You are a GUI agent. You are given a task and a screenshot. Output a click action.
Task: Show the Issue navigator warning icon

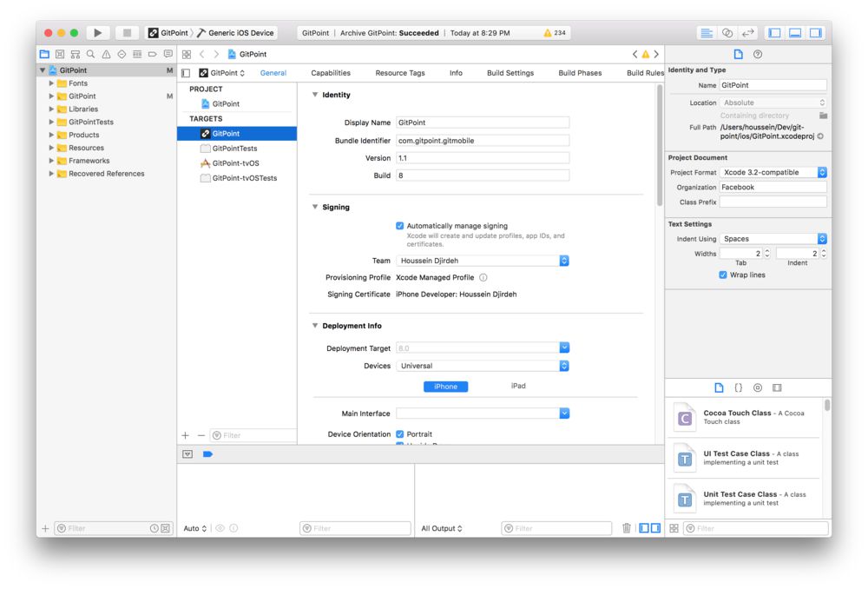click(x=106, y=54)
